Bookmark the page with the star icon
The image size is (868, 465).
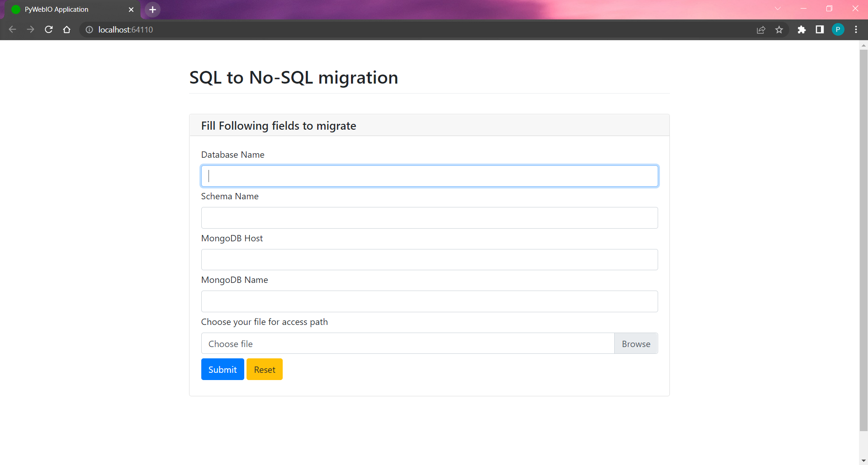click(779, 29)
